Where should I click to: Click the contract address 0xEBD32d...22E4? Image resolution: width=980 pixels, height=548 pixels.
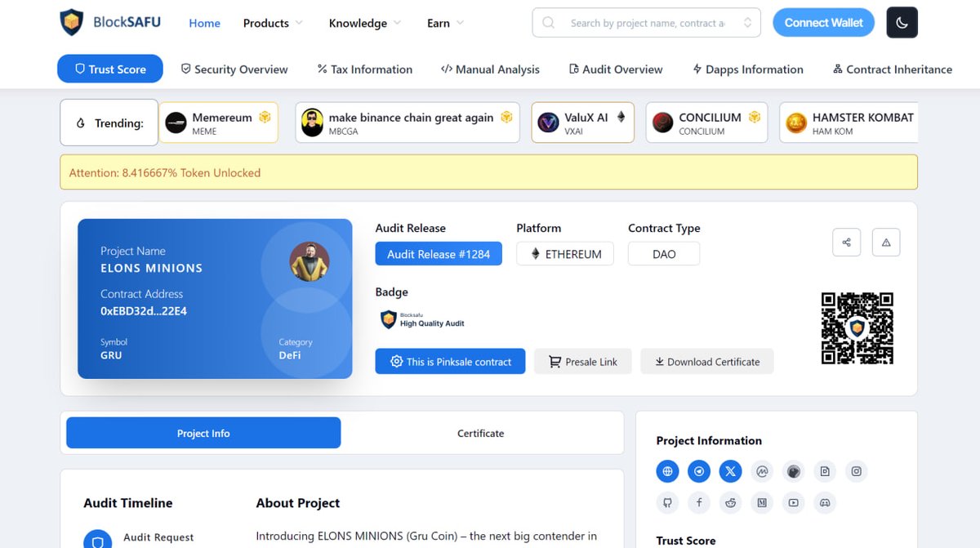144,311
